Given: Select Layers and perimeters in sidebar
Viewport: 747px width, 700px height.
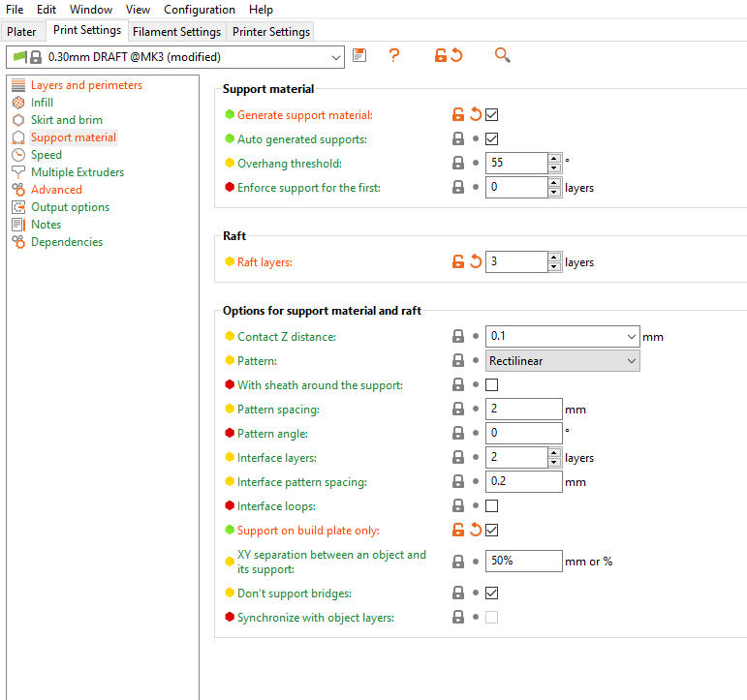Looking at the screenshot, I should [86, 85].
